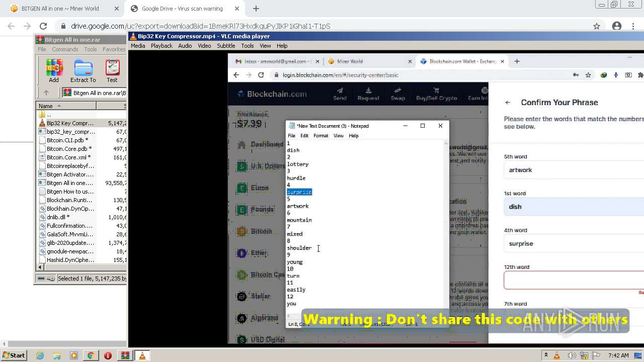Show hidden system tray icons arrow
644x362 pixels.
[546, 355]
